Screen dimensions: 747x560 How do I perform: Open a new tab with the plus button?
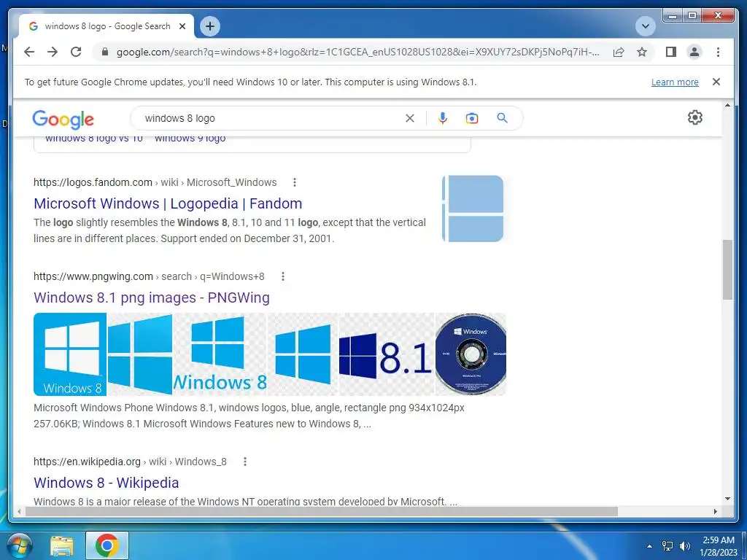(x=210, y=26)
